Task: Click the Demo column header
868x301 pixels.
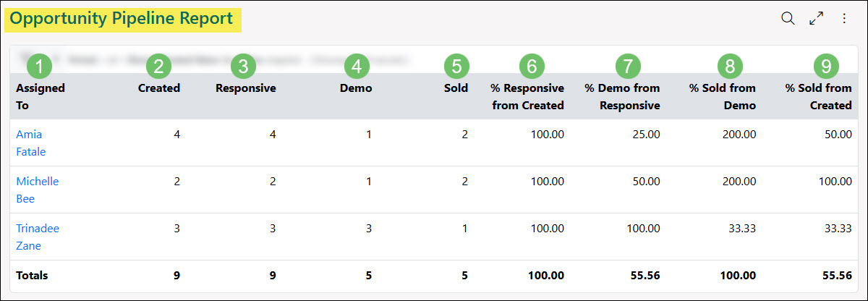Action: 356,88
